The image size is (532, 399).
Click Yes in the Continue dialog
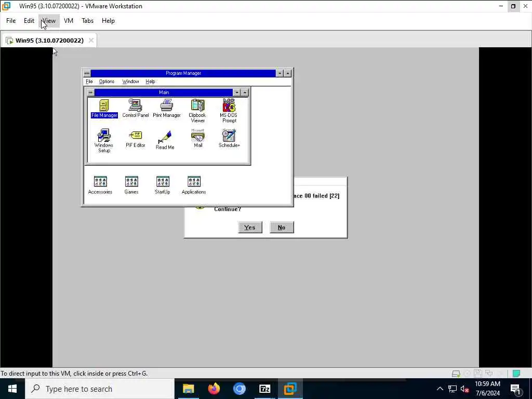tap(250, 228)
